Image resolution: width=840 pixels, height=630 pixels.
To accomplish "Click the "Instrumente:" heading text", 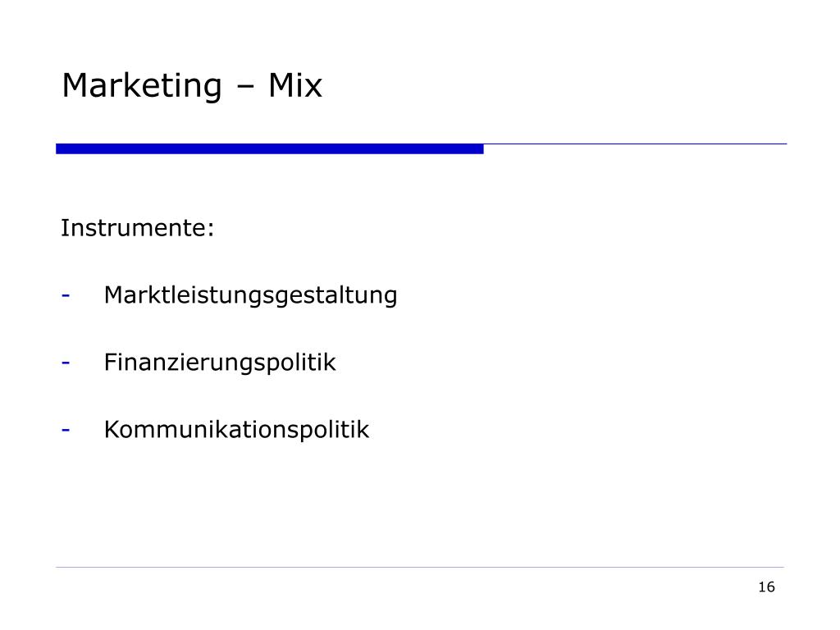I will pos(137,228).
